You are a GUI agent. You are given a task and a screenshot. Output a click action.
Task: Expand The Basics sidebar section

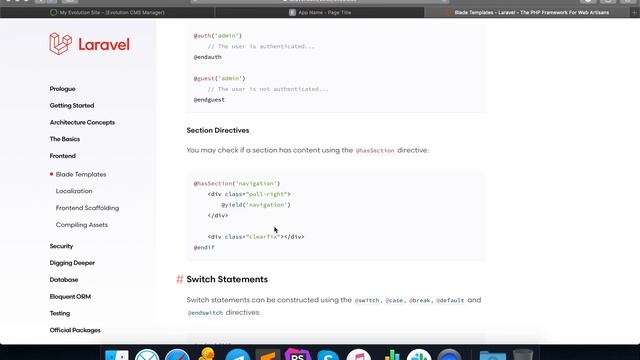(x=64, y=139)
